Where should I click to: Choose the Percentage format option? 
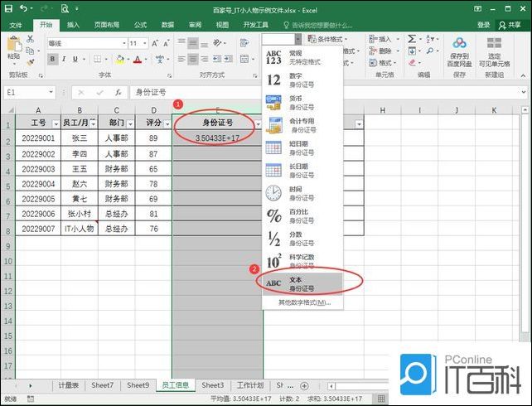coord(273,215)
